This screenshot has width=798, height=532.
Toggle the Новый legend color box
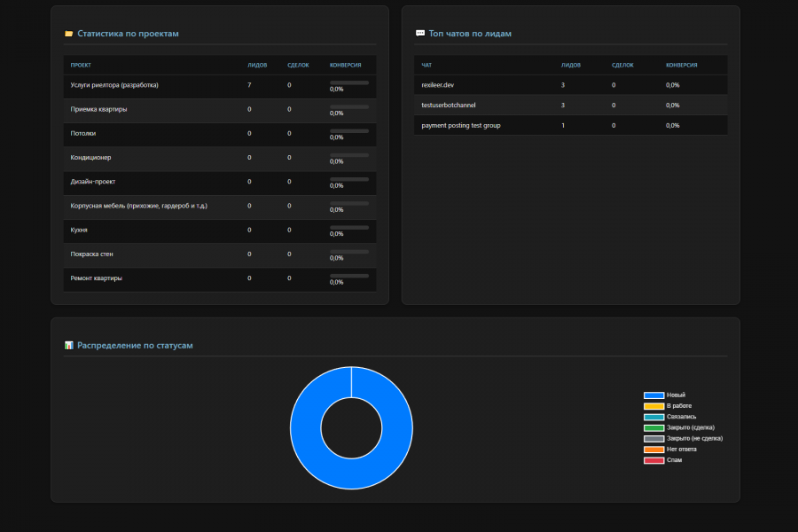(x=653, y=395)
